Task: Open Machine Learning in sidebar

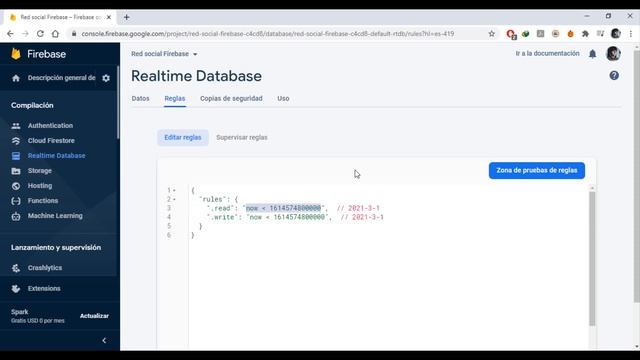Action: click(55, 216)
